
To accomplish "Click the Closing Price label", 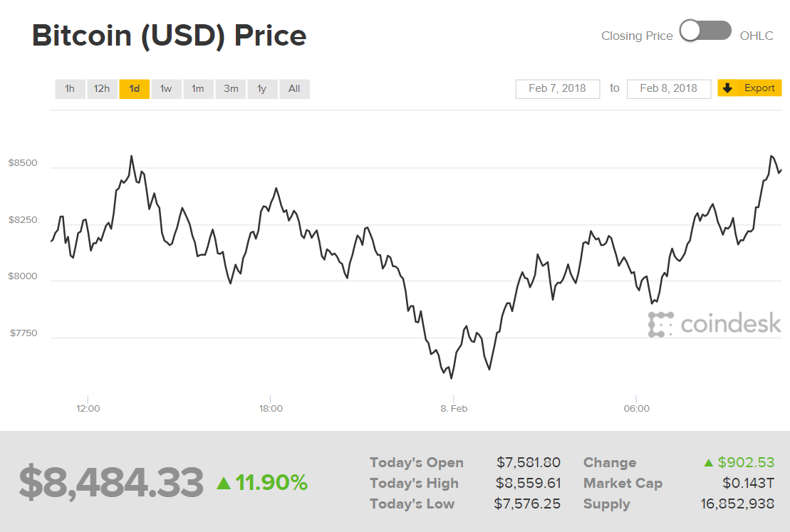I will 637,36.
